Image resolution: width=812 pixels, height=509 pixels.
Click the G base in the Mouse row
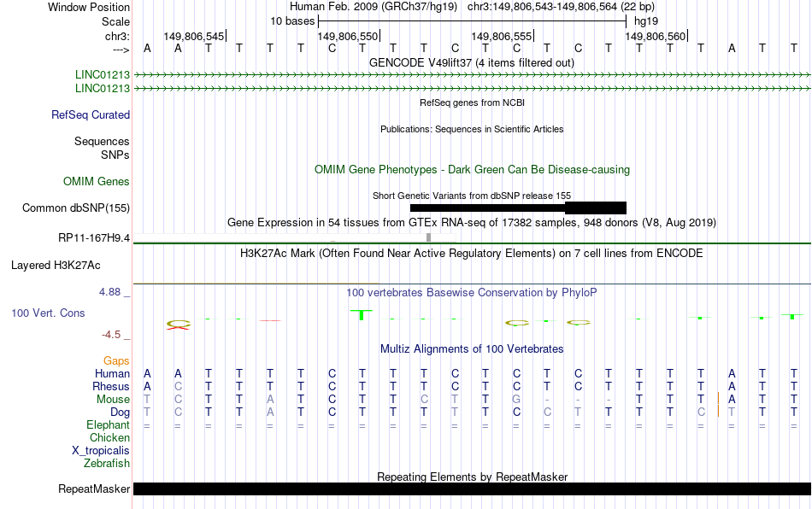pos(516,400)
